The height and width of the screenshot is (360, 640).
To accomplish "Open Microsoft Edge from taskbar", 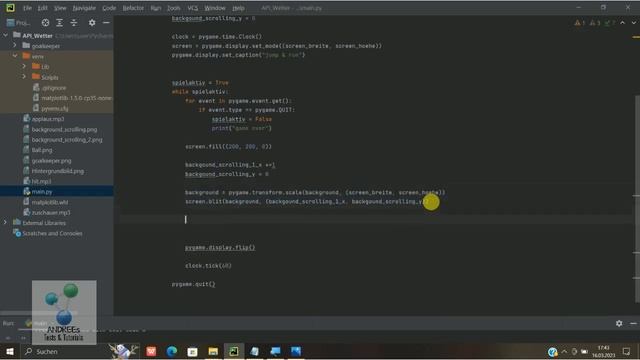I will [x=172, y=351].
